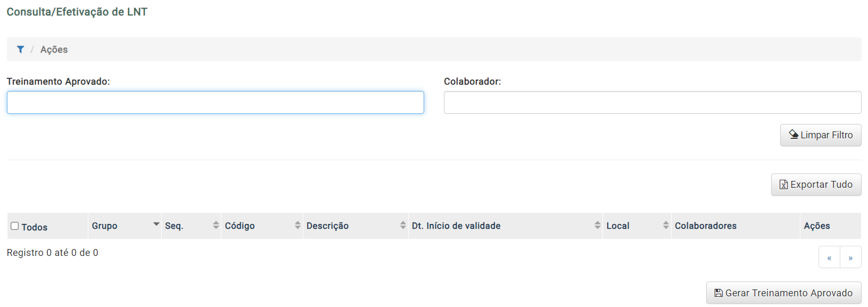Toggle sort arrows on Local column

(x=666, y=225)
